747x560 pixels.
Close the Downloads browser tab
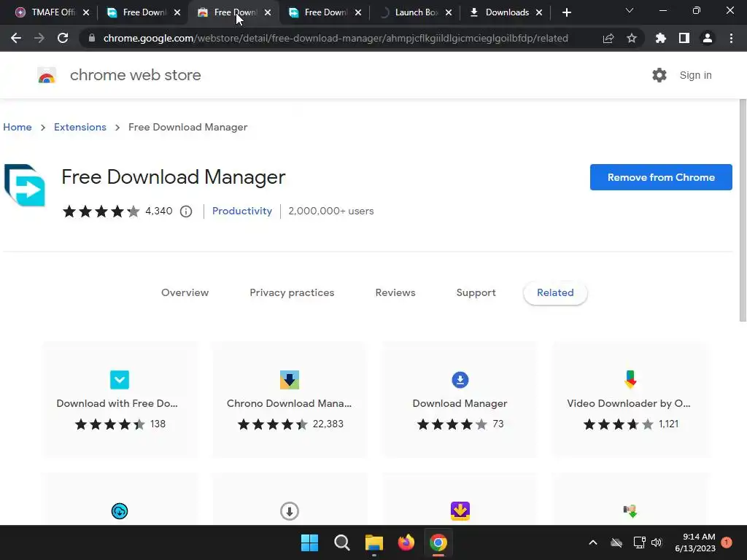(x=539, y=12)
